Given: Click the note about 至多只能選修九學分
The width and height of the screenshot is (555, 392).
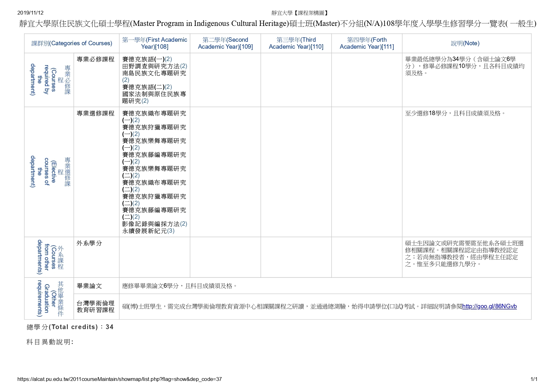Looking at the screenshot, I should (465, 254).
